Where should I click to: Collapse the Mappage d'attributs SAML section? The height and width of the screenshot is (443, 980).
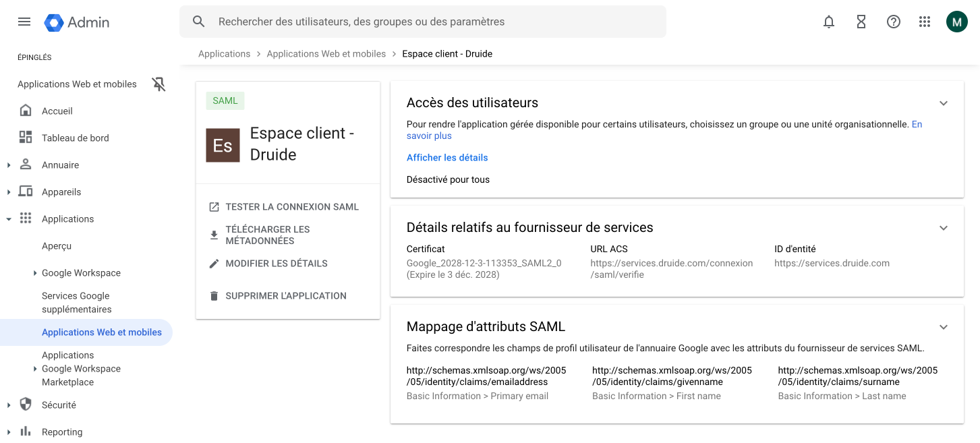click(x=944, y=327)
